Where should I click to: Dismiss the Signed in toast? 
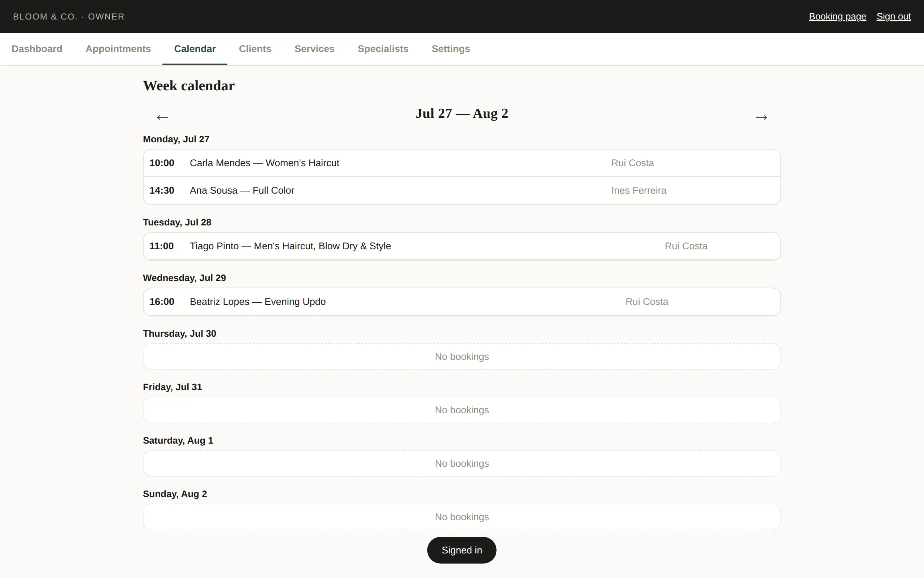[462, 550]
